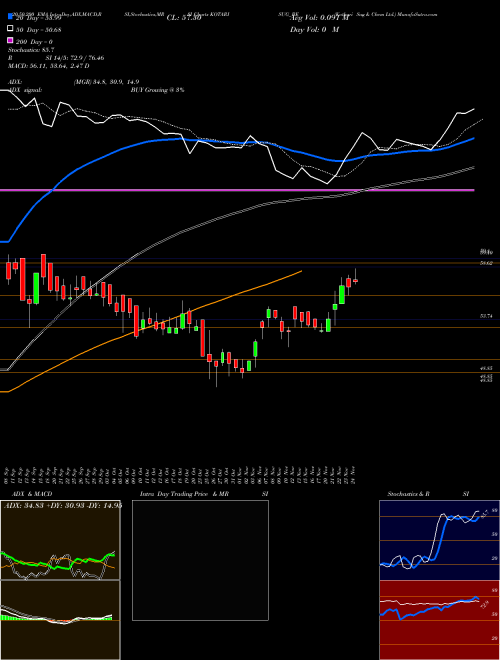Open the empty intraday trading price panel
This screenshot has width=500, height=660.
tap(200, 560)
